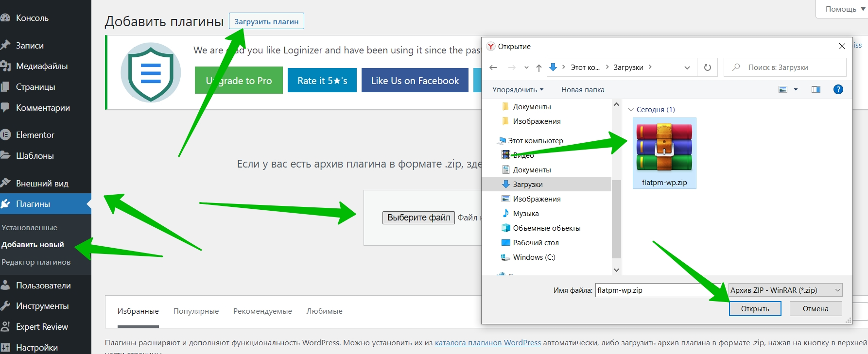Click the Инструменты wrench icon

[5, 306]
